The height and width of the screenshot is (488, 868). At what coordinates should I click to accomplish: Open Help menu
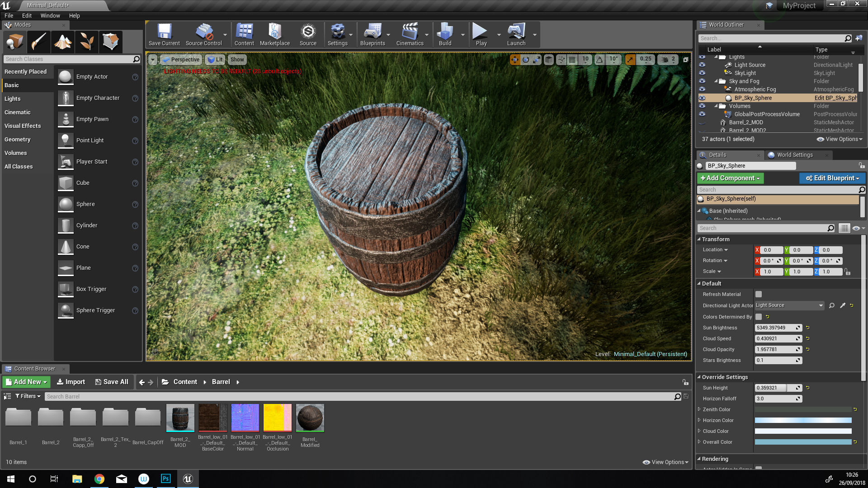tap(74, 15)
